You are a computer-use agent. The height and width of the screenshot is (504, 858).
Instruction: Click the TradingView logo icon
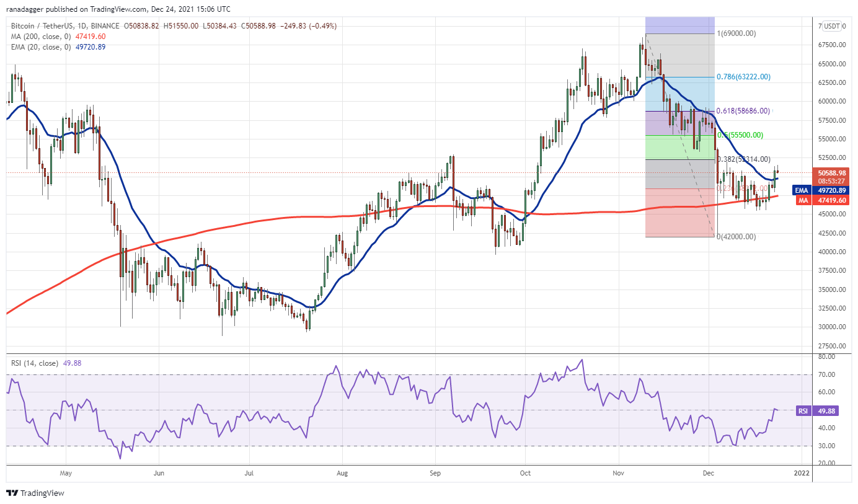pyautogui.click(x=12, y=493)
